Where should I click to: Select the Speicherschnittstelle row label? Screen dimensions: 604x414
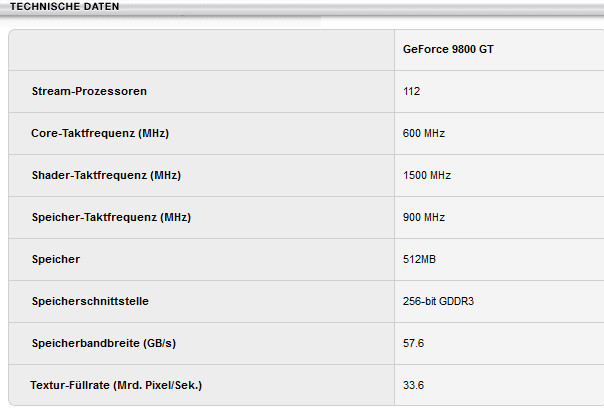[90, 301]
